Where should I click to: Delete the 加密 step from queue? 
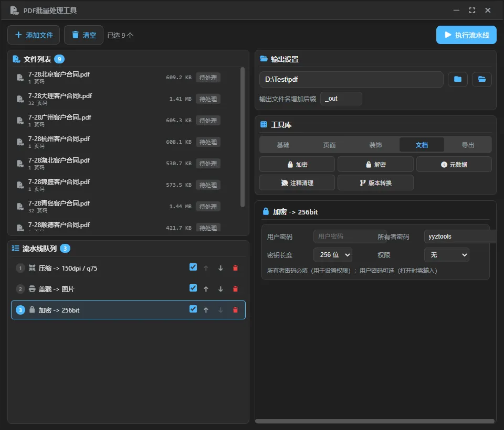pos(235,310)
